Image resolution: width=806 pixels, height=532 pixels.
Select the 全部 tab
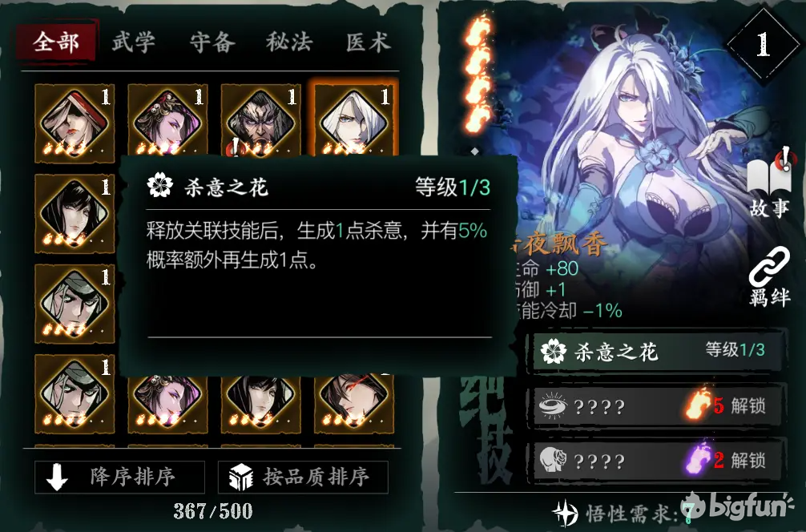pos(57,41)
